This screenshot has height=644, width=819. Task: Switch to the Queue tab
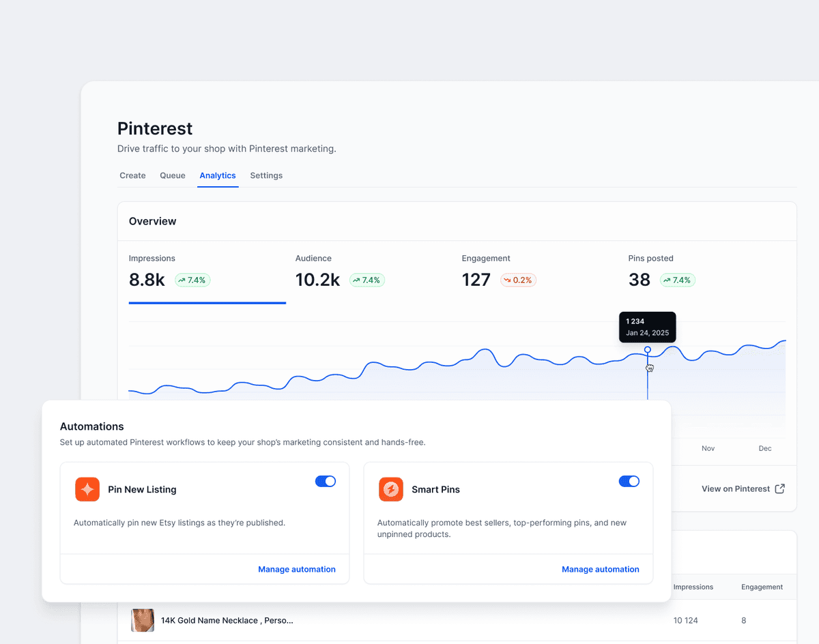pos(173,175)
